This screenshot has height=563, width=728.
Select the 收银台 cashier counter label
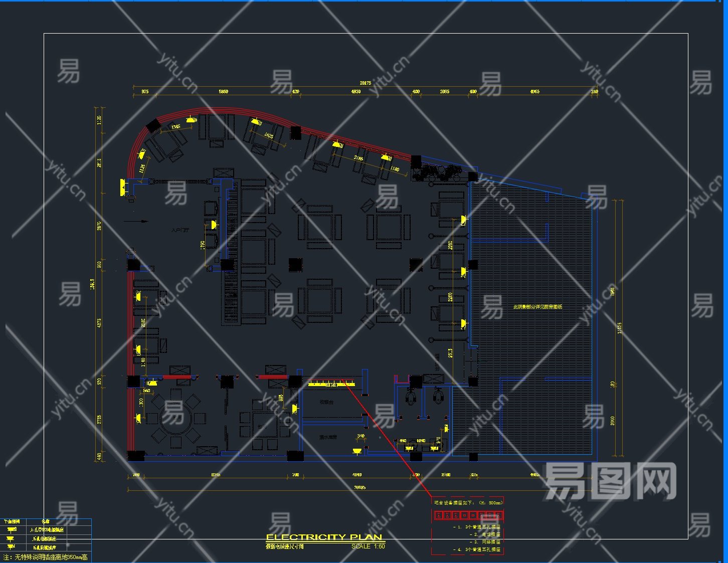(326, 402)
